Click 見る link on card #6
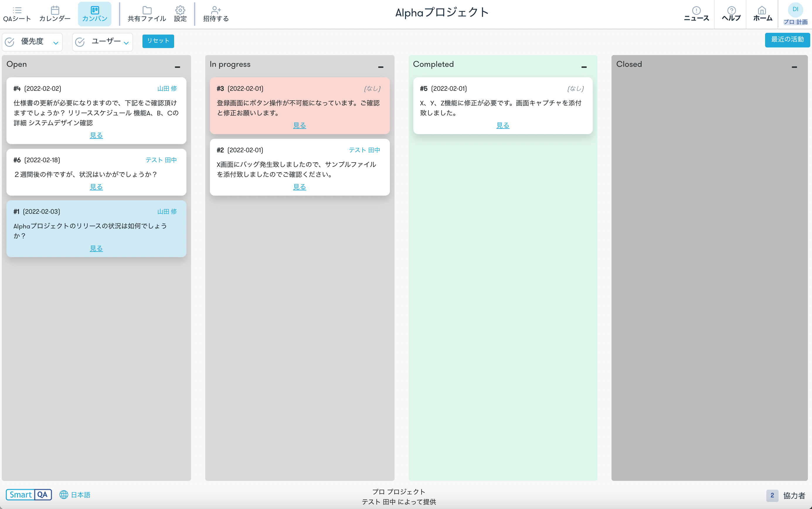 pos(96,187)
